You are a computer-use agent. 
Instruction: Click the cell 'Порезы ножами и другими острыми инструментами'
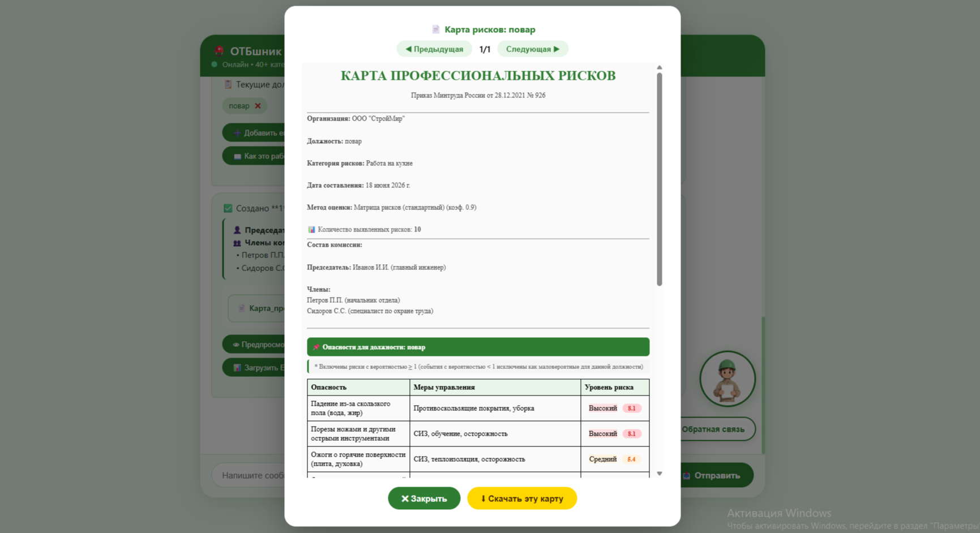358,433
